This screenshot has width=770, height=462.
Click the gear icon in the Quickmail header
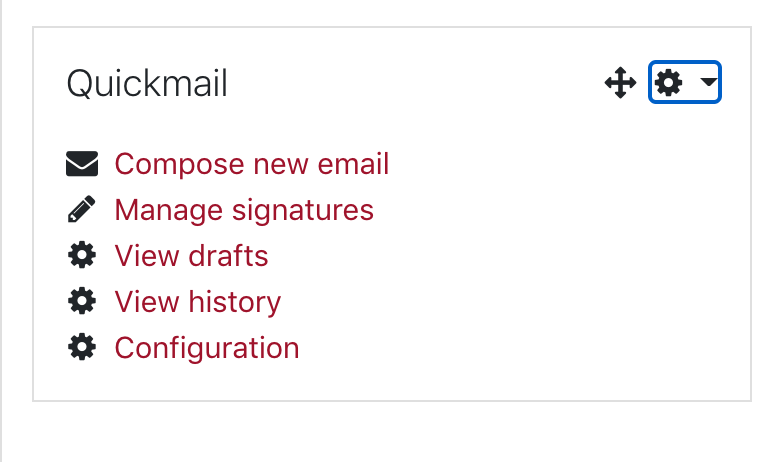coord(669,82)
